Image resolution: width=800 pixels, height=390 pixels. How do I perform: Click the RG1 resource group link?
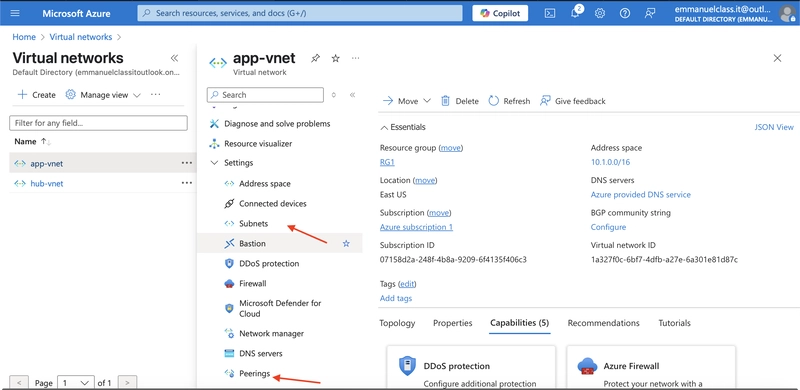pos(387,162)
